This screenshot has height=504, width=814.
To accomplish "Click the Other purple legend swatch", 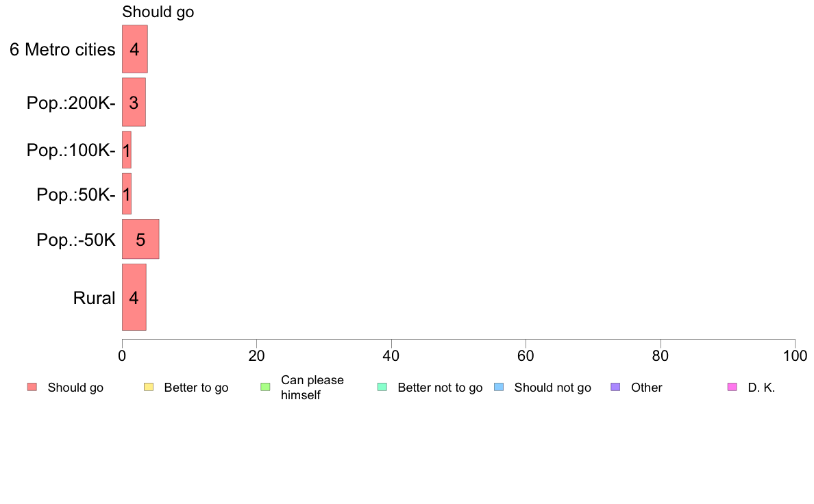I will [616, 387].
